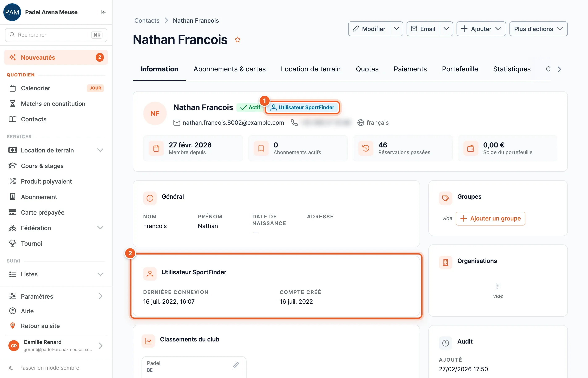Image resolution: width=588 pixels, height=378 pixels.
Task: Click the NF avatar circle
Action: coord(155,113)
